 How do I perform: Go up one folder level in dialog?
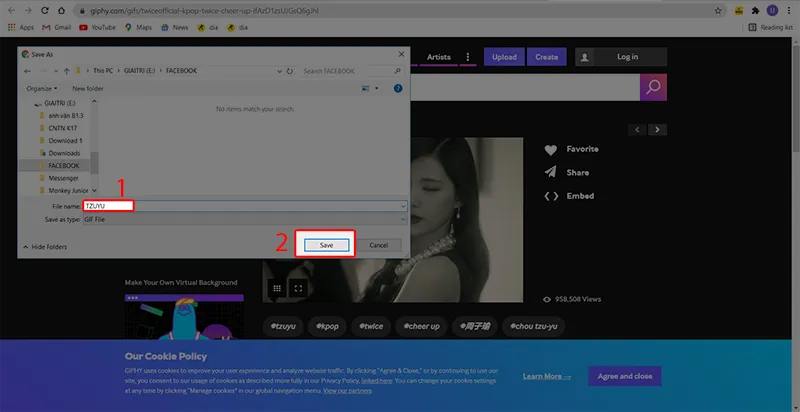click(67, 71)
